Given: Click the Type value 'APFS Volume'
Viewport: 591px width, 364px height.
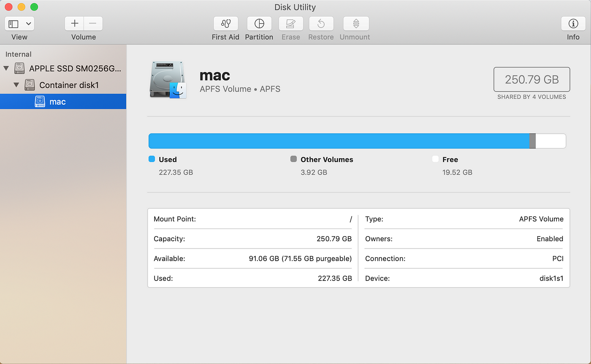Looking at the screenshot, I should 541,219.
